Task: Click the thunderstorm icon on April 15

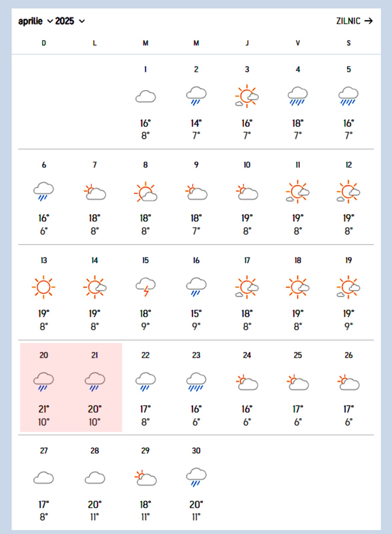Action: pyautogui.click(x=146, y=287)
